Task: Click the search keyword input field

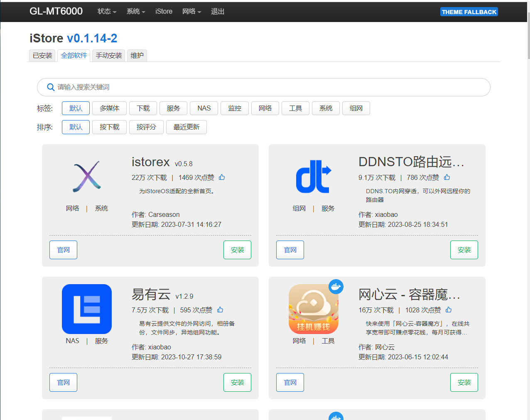Action: pyautogui.click(x=266, y=87)
